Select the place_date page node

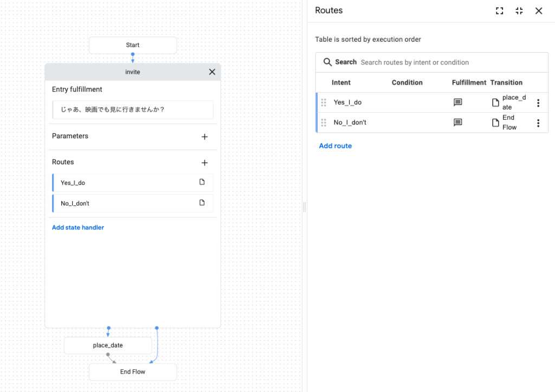(108, 345)
